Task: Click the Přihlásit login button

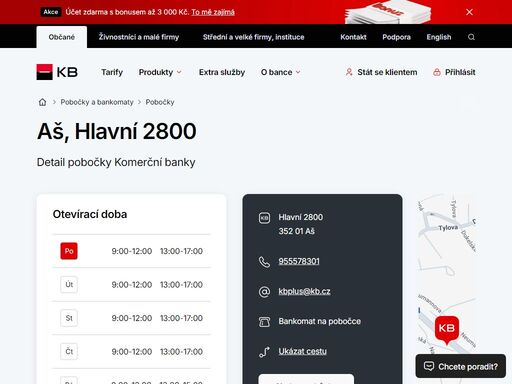Action: point(454,72)
